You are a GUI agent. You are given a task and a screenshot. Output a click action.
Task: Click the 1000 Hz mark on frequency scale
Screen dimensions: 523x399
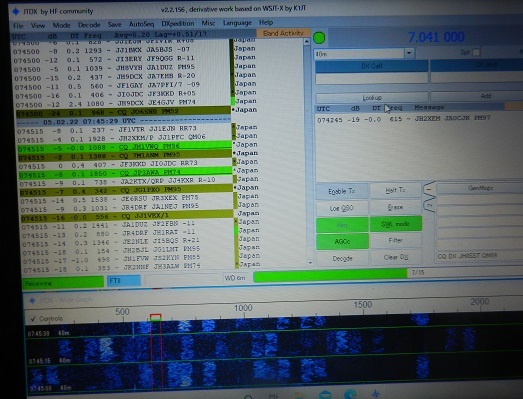[243, 308]
